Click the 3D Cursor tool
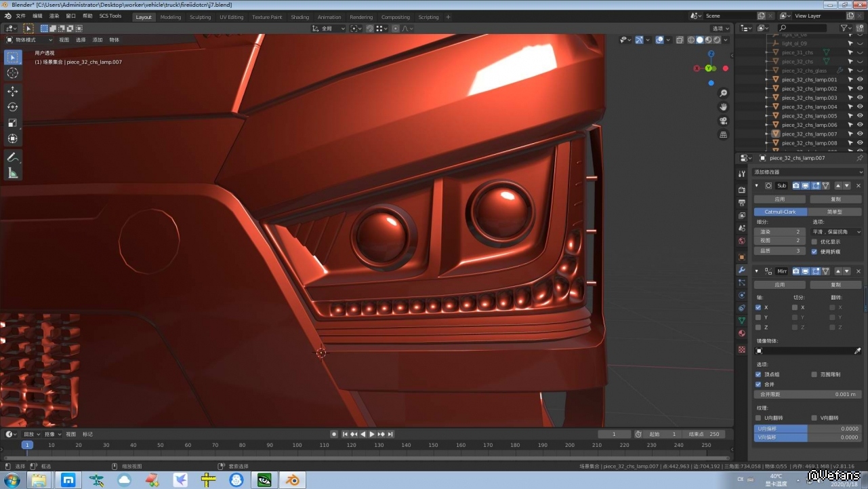This screenshot has width=868, height=489. pos(13,73)
